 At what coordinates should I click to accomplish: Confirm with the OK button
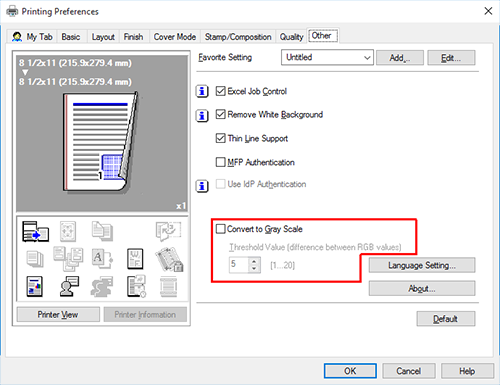click(350, 371)
